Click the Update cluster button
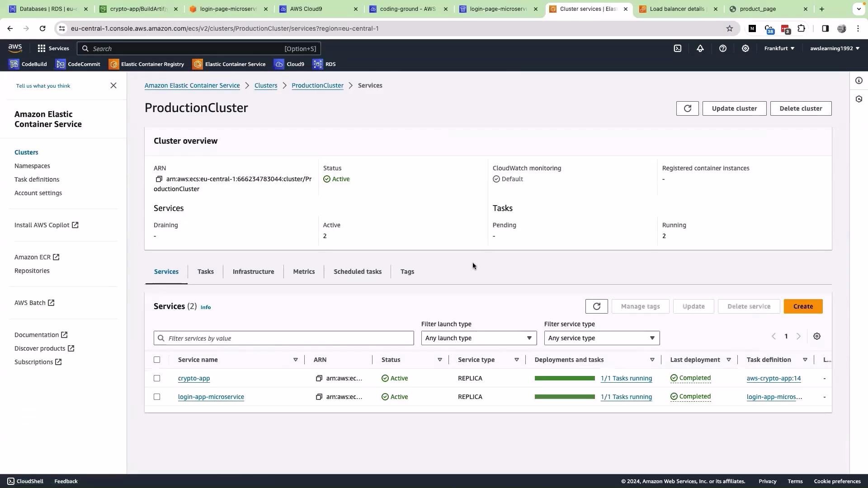This screenshot has height=488, width=868. (734, 108)
